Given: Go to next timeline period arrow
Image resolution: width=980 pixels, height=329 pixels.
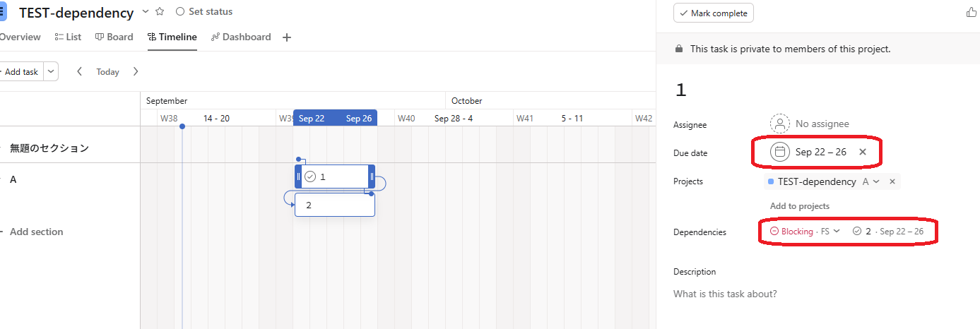Looking at the screenshot, I should pos(136,71).
